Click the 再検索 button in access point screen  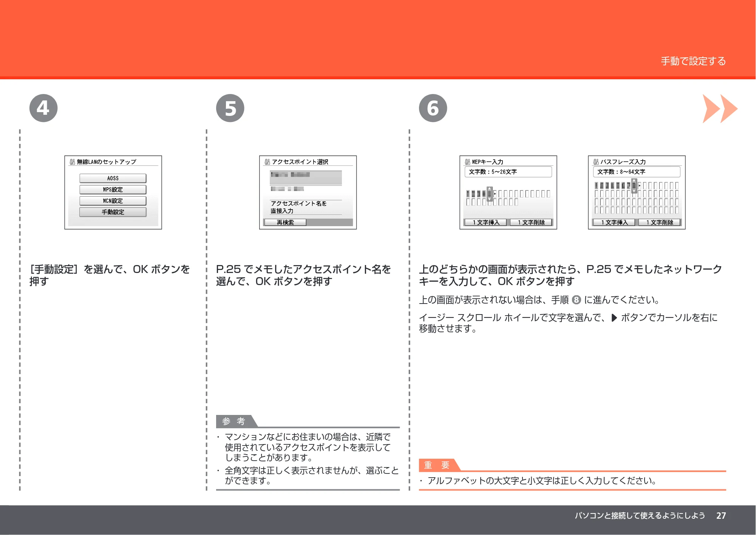(x=285, y=222)
